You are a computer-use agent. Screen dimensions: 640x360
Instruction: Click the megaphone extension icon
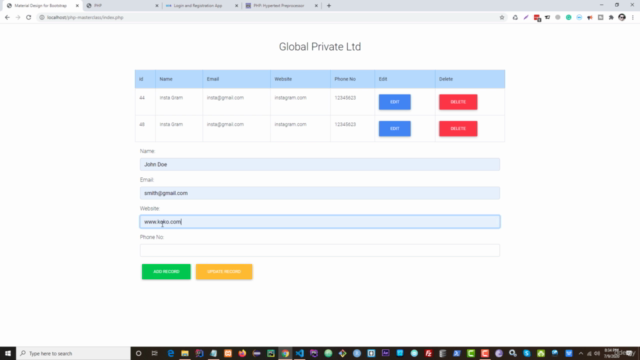coord(590,18)
